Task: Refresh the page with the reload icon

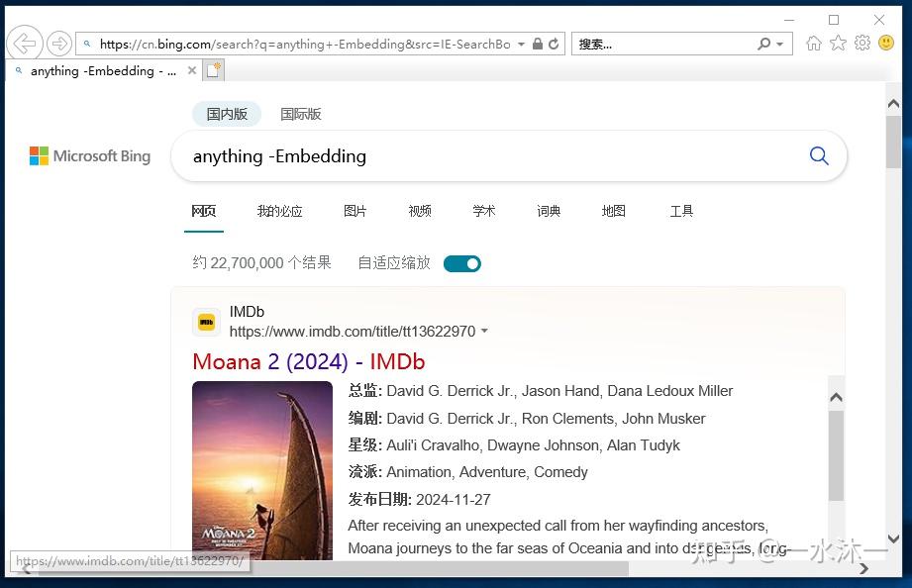Action: coord(554,43)
